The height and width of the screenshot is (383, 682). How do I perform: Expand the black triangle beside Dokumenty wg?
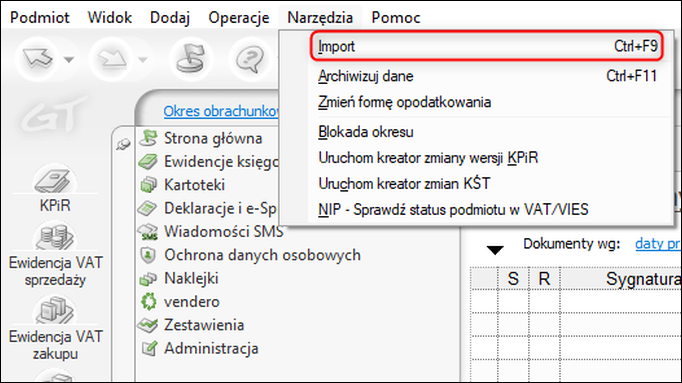coord(495,250)
